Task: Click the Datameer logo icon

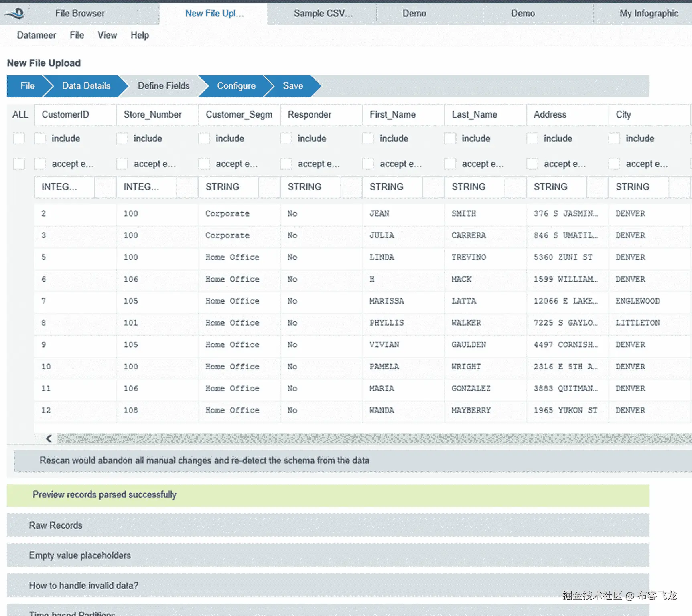Action: click(x=15, y=14)
